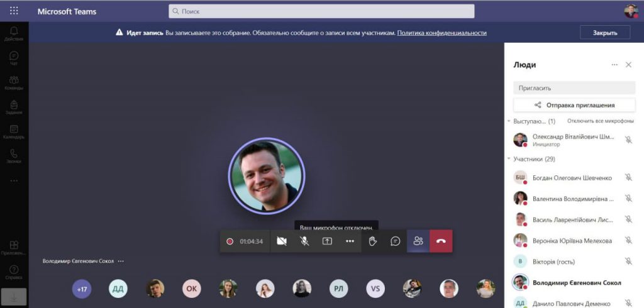Viewport: 644px width, 308px height.
Task: Open Apps store in sidebar
Action: 14,248
